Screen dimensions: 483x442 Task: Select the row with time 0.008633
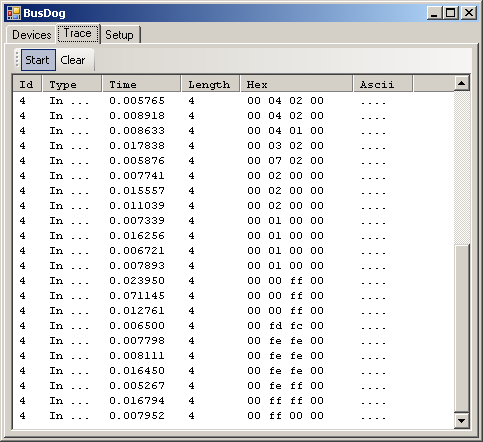pos(233,131)
